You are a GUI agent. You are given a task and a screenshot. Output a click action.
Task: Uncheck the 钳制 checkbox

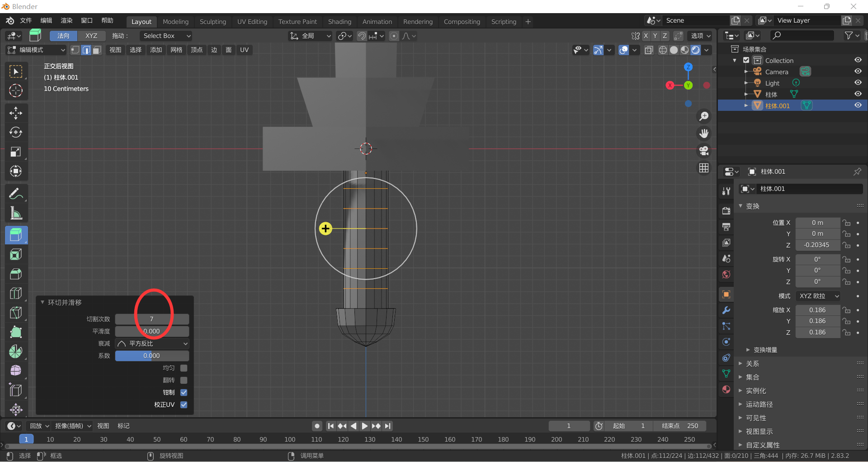(x=184, y=392)
